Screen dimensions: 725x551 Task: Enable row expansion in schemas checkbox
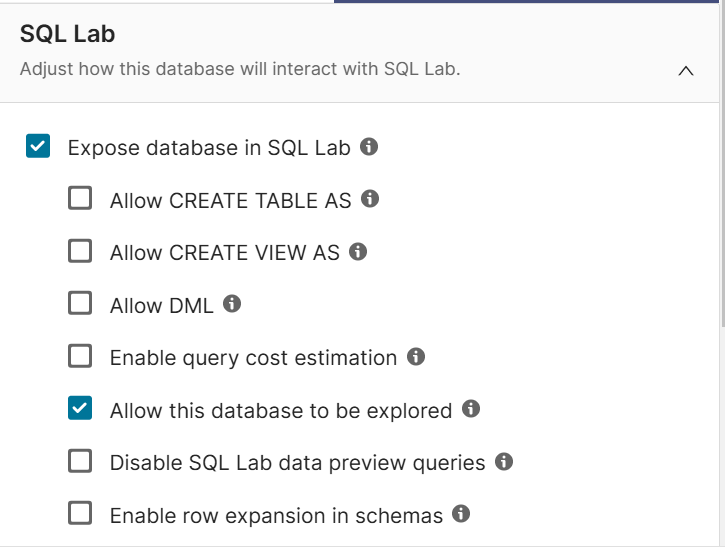(80, 514)
